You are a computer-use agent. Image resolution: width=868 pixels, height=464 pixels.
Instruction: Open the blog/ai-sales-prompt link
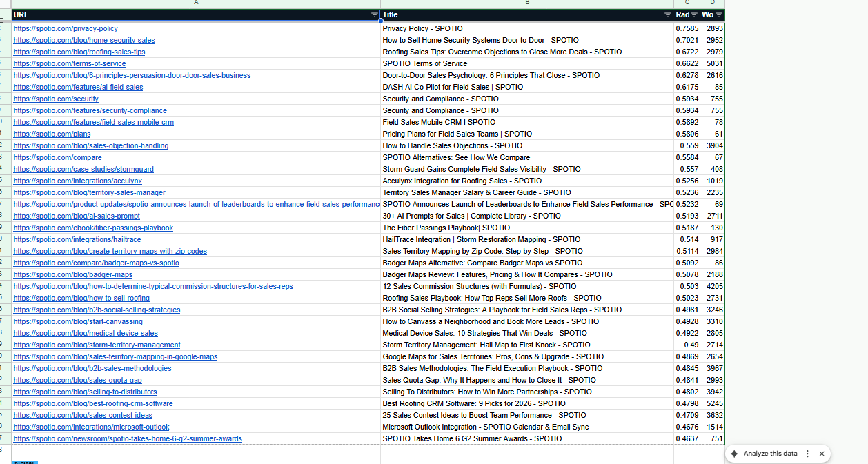(77, 216)
